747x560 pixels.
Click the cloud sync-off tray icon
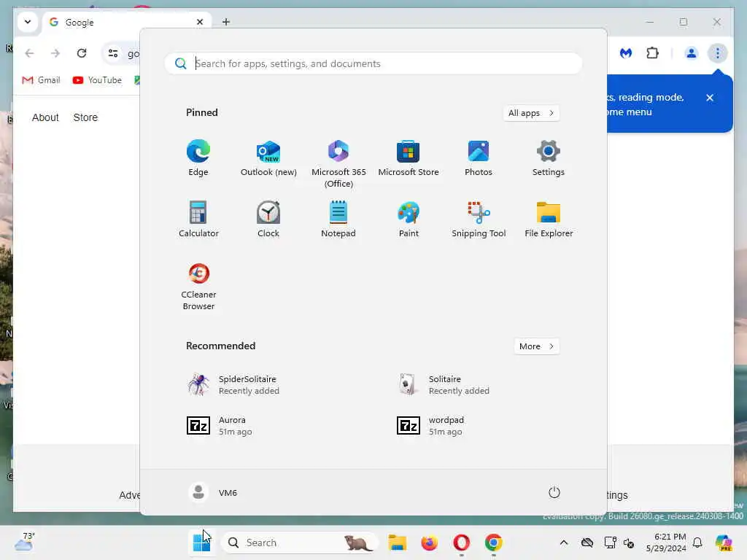[587, 542]
